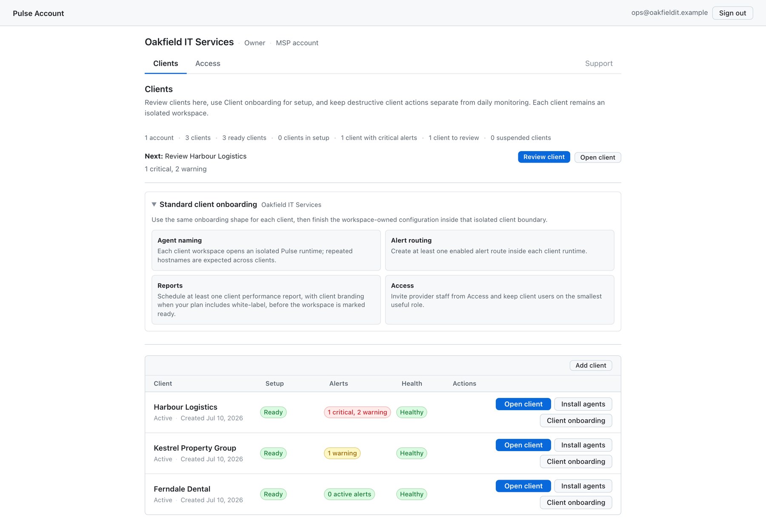Click the Harbour Logistics client name
766x532 pixels.
pyautogui.click(x=186, y=407)
